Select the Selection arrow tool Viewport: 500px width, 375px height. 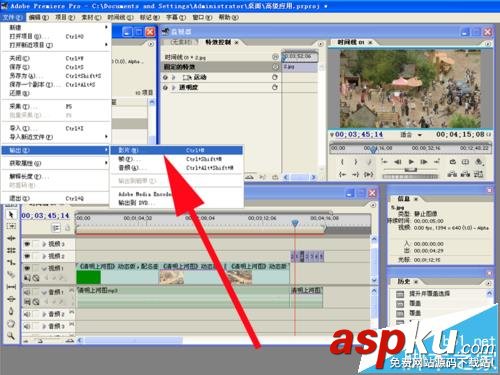point(11,214)
